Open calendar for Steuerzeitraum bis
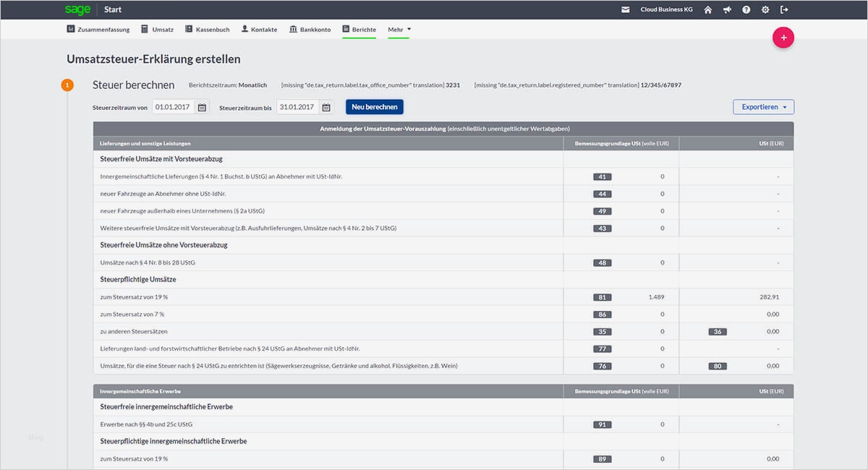The image size is (868, 470). (326, 107)
